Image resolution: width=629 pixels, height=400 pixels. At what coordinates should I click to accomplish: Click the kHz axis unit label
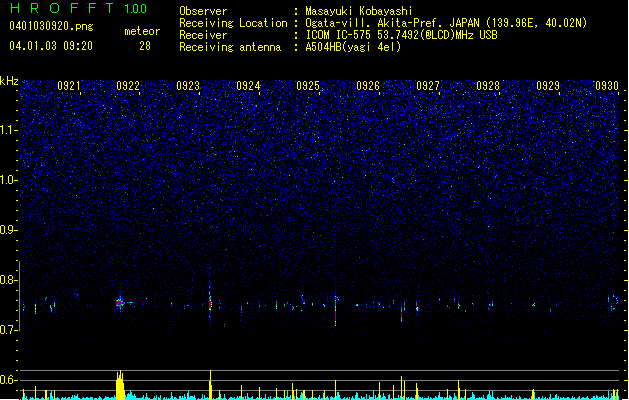(9, 81)
